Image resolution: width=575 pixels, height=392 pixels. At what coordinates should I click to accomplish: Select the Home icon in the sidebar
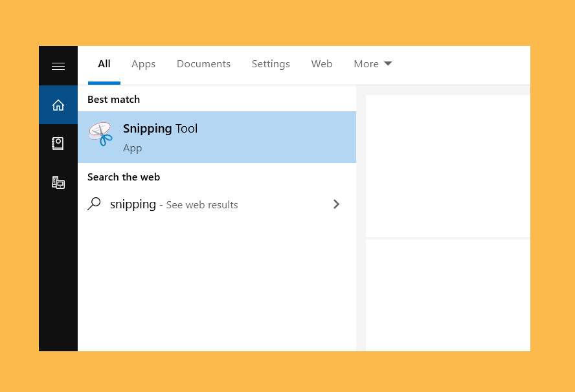tap(58, 105)
